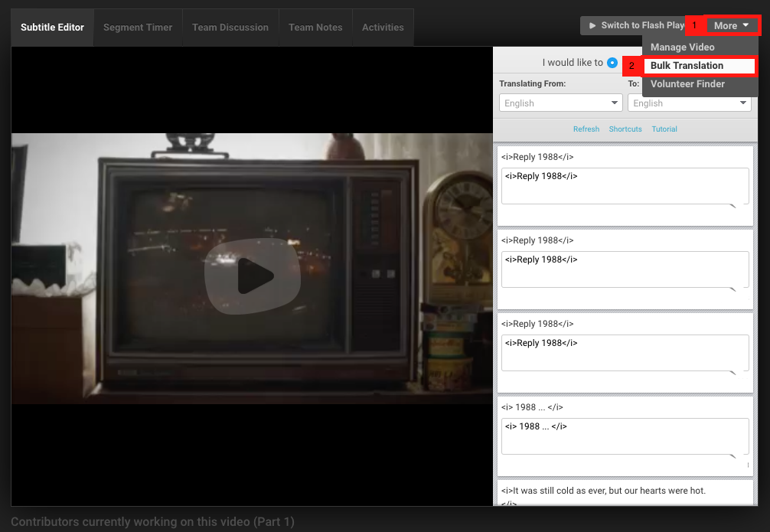Click 'Contributors currently working on this video' heading

coord(153,522)
